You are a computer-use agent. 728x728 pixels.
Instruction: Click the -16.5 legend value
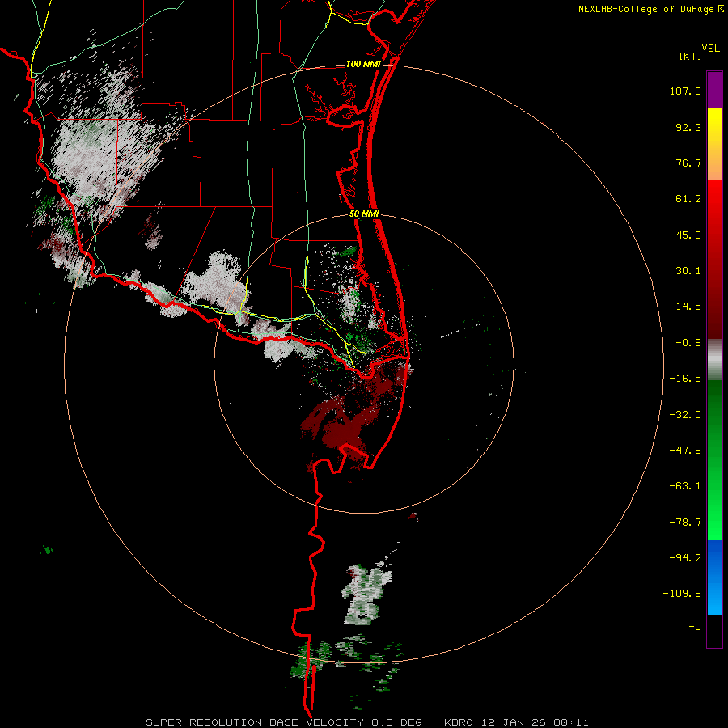685,379
